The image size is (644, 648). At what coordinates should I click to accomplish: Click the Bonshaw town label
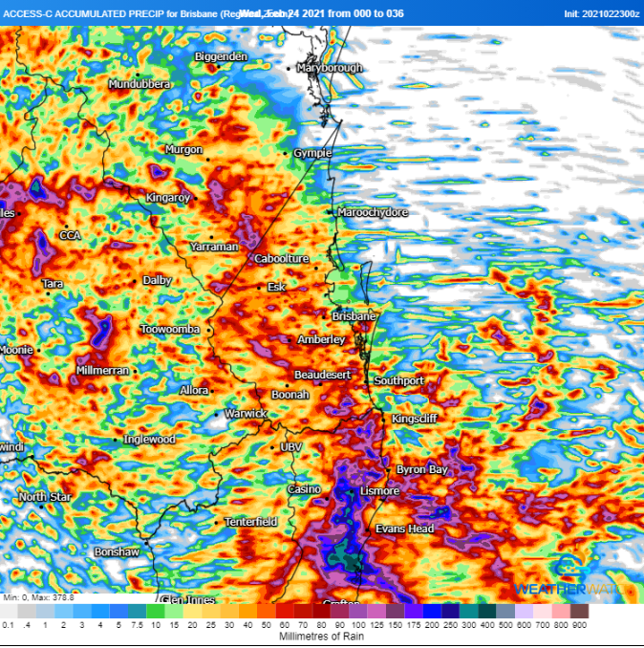(117, 552)
